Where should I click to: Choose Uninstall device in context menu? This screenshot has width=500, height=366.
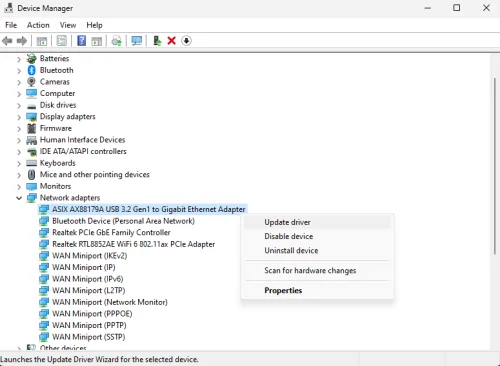click(x=317, y=250)
